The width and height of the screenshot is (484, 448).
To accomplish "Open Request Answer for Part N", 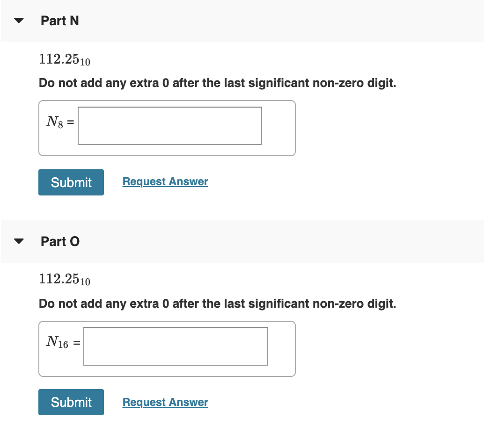I will coord(165,181).
